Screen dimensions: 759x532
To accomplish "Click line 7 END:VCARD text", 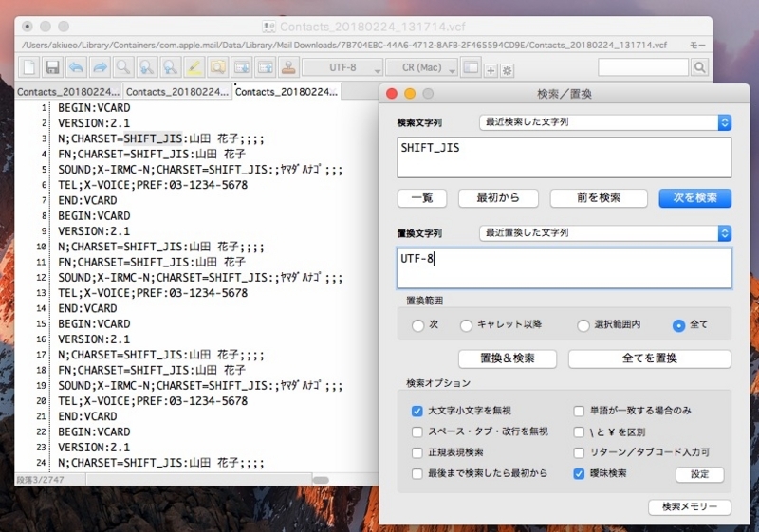I will (87, 200).
